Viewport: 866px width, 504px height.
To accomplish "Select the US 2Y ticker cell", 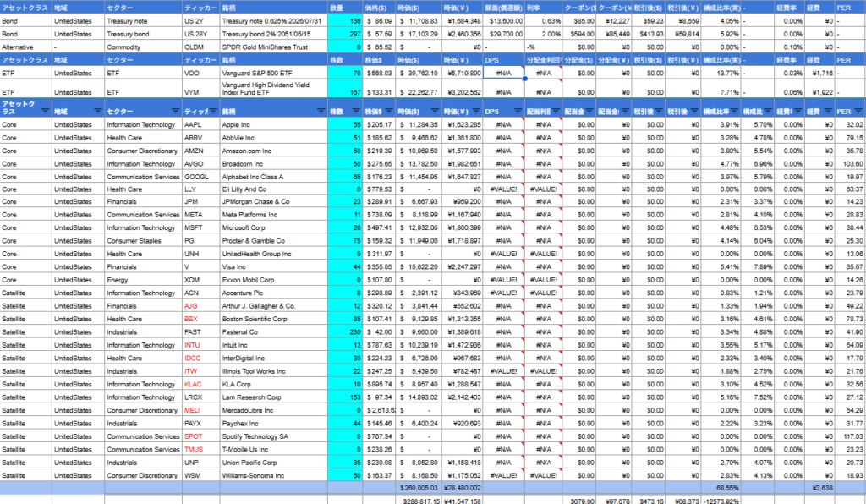I will click(201, 21).
